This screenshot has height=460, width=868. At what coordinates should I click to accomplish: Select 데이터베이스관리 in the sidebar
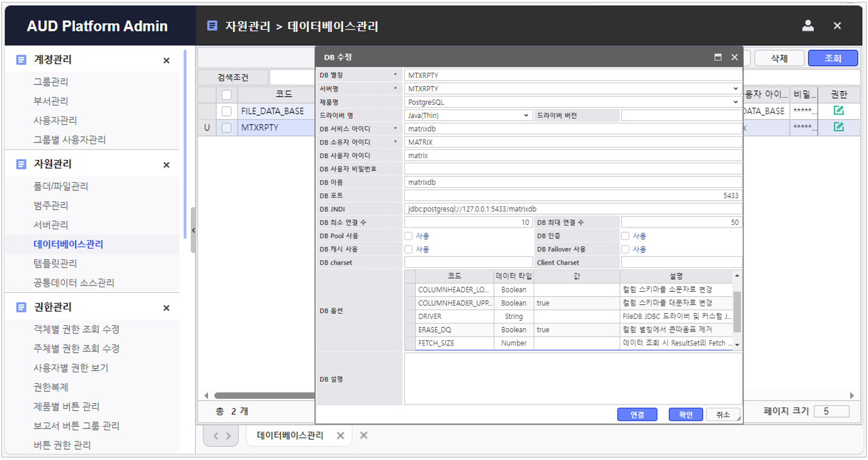(69, 244)
